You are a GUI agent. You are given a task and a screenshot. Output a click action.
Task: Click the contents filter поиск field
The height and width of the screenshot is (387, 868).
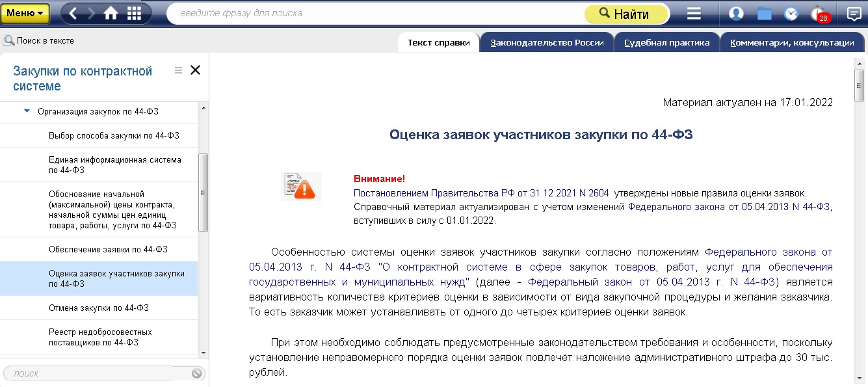(x=96, y=373)
